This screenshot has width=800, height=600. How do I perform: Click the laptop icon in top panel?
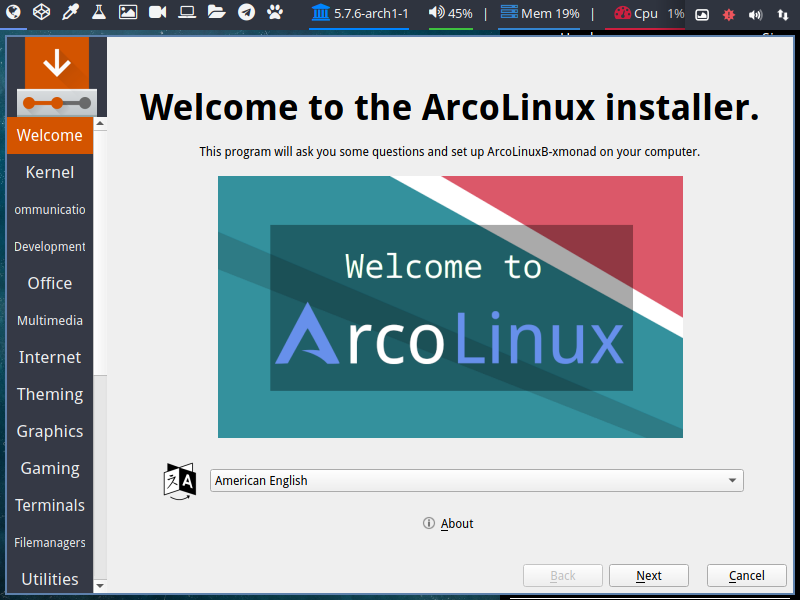click(187, 12)
